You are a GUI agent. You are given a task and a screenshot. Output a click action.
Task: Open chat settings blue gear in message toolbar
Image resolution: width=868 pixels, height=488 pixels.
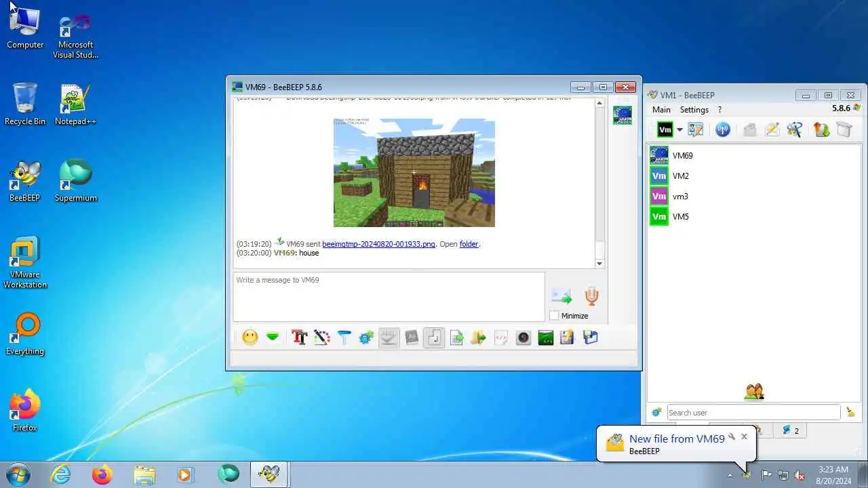[x=366, y=338]
